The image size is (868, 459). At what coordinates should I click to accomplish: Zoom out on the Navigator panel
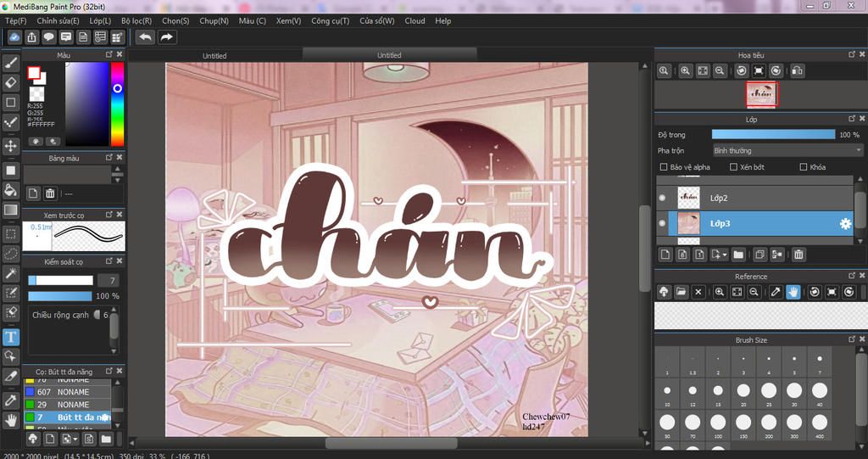(720, 70)
